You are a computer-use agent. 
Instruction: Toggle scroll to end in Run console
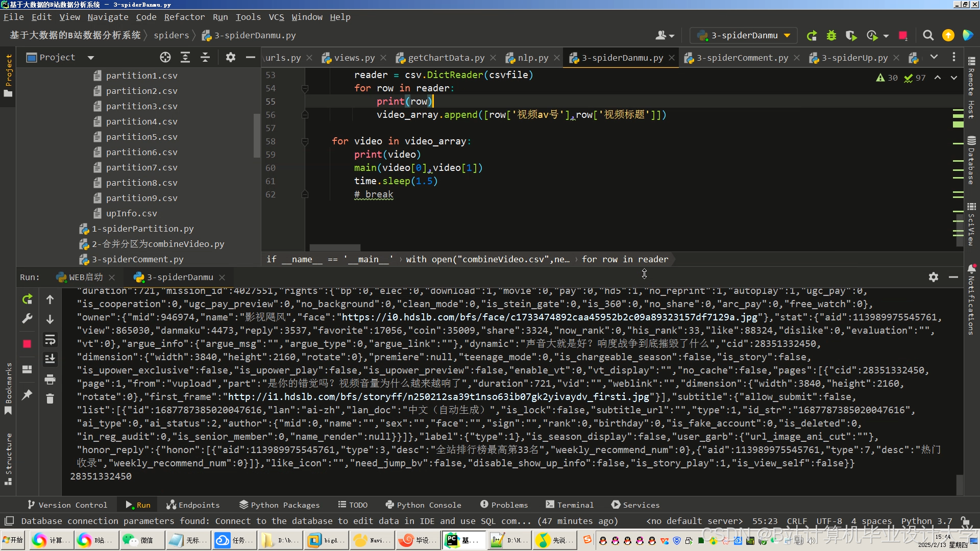pyautogui.click(x=50, y=359)
